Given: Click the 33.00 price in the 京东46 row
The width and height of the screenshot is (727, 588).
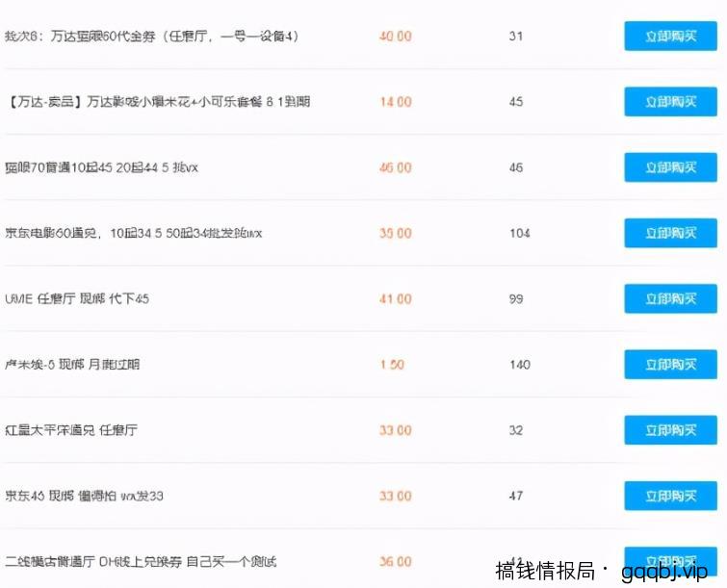Looking at the screenshot, I should click(396, 497).
